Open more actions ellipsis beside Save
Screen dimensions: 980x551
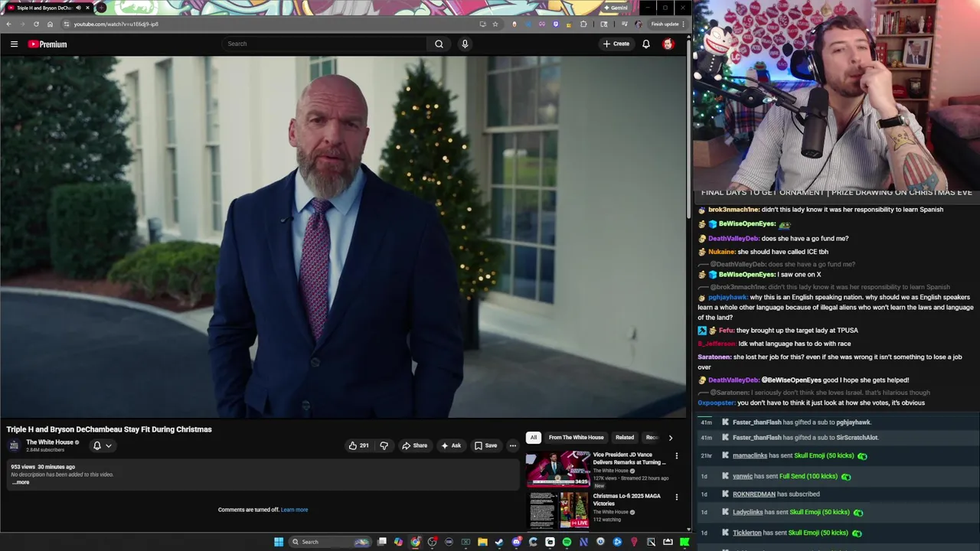(x=513, y=445)
